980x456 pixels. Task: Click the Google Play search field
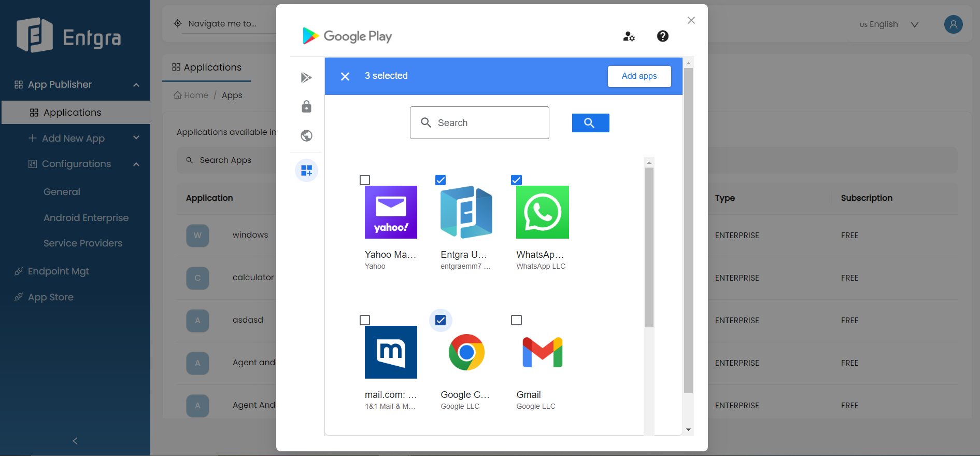[479, 123]
